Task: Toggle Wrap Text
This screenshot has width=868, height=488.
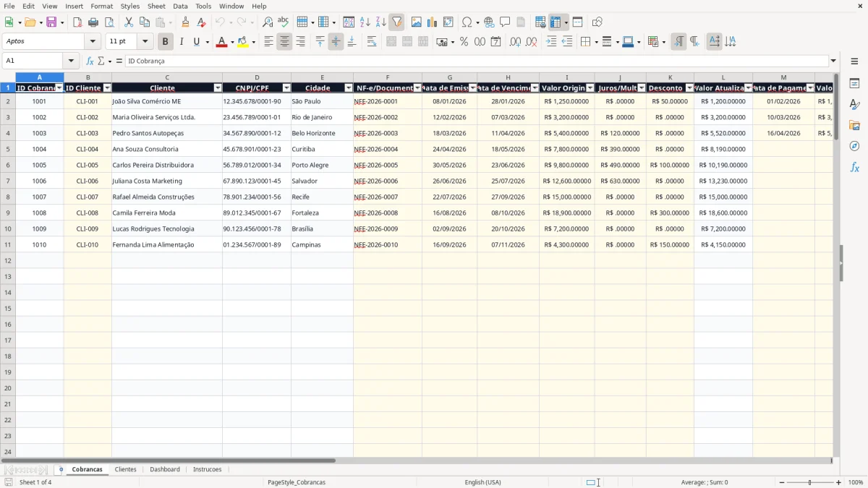Action: pos(372,42)
